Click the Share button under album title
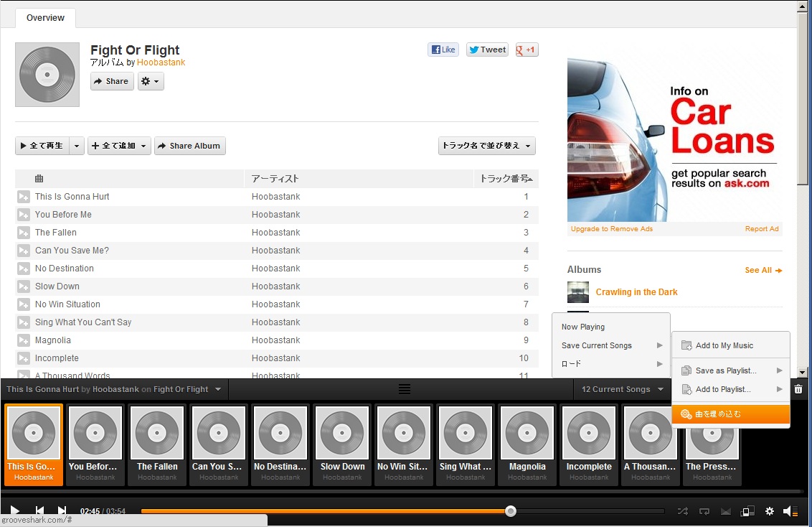812x527 pixels. point(112,81)
